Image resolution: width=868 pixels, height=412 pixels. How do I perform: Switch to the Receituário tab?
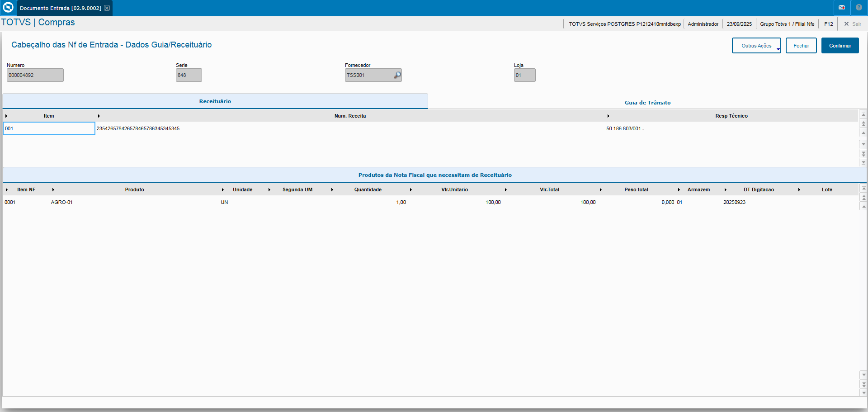(215, 101)
